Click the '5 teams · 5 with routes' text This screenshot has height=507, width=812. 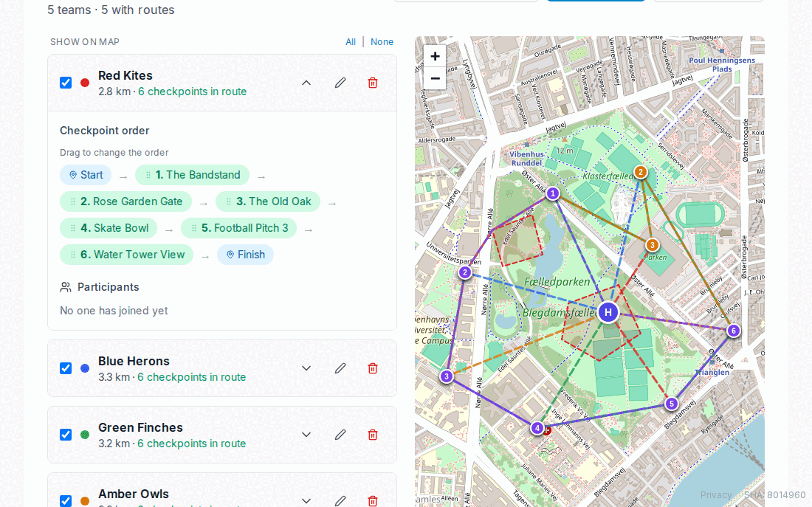(x=111, y=10)
